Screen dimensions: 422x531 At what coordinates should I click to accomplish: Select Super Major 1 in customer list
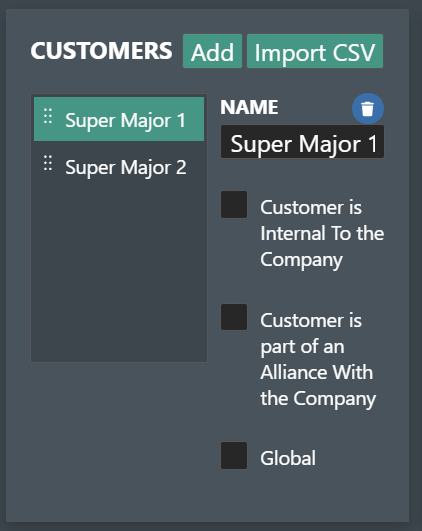[x=119, y=119]
